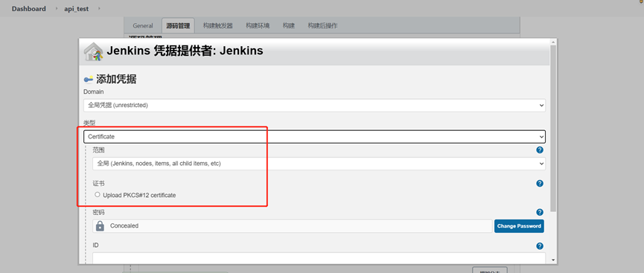Switch to the 构建触发器 tab
The height and width of the screenshot is (273, 644).
pos(217,25)
